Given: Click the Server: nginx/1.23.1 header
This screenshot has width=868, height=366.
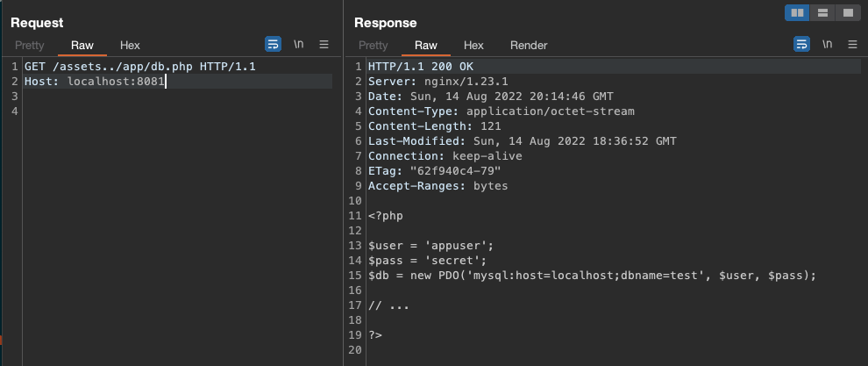Looking at the screenshot, I should click(438, 82).
